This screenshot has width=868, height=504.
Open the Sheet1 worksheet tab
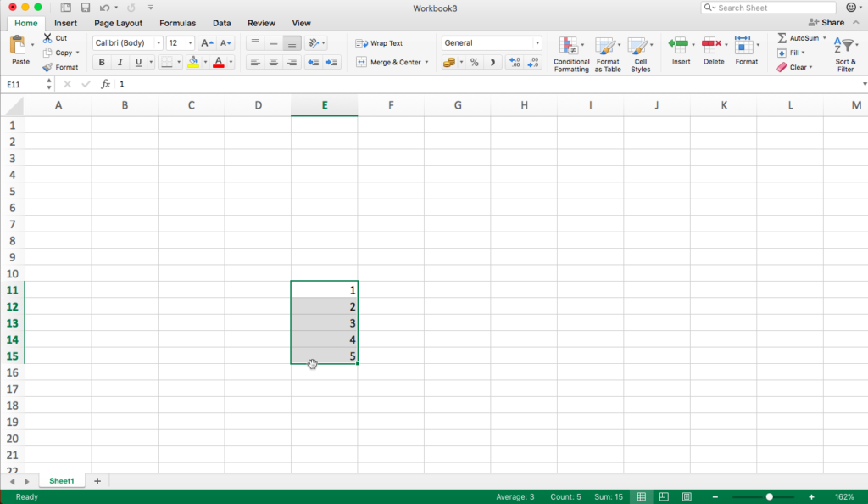click(61, 481)
